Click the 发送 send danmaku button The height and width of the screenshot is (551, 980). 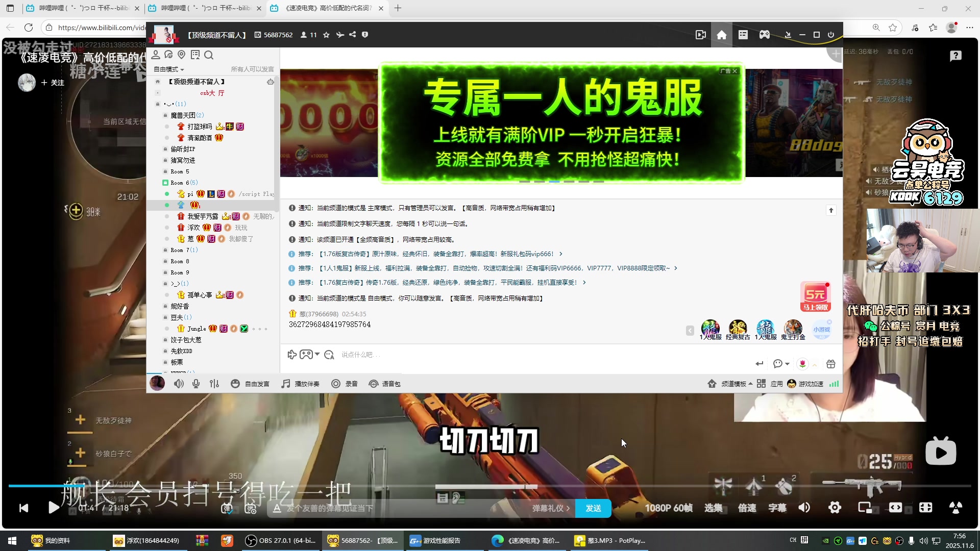pos(593,508)
